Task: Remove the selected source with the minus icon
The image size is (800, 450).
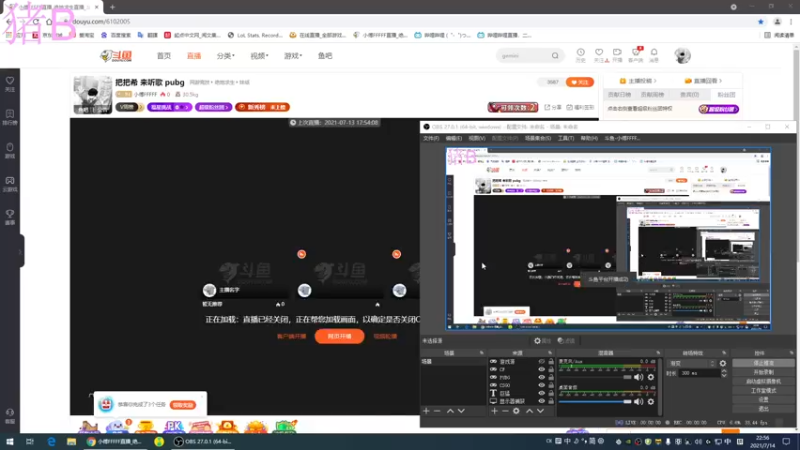Action: (x=505, y=411)
